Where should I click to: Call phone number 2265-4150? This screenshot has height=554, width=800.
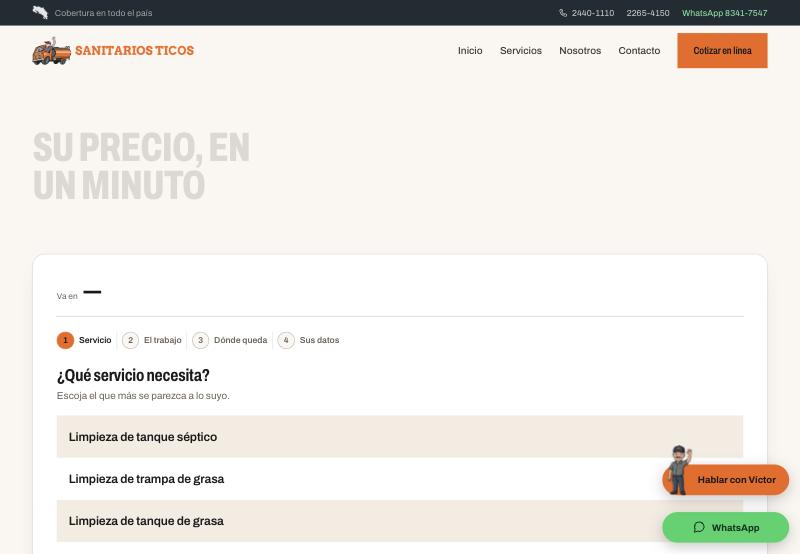click(648, 13)
